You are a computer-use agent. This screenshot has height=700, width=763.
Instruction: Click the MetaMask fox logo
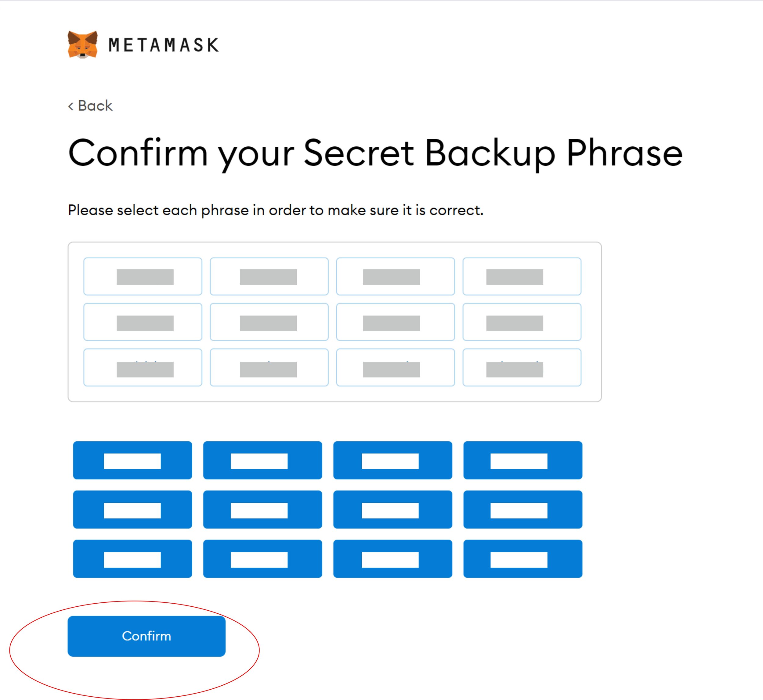coord(83,45)
